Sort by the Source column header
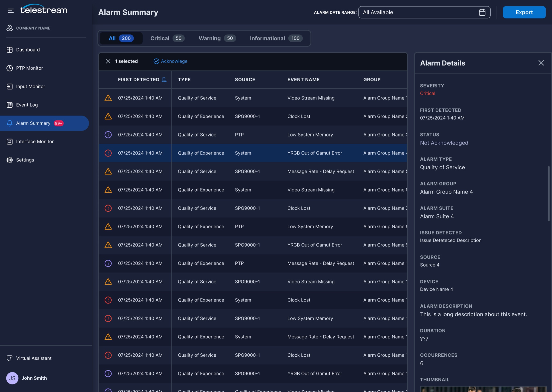 [x=245, y=80]
